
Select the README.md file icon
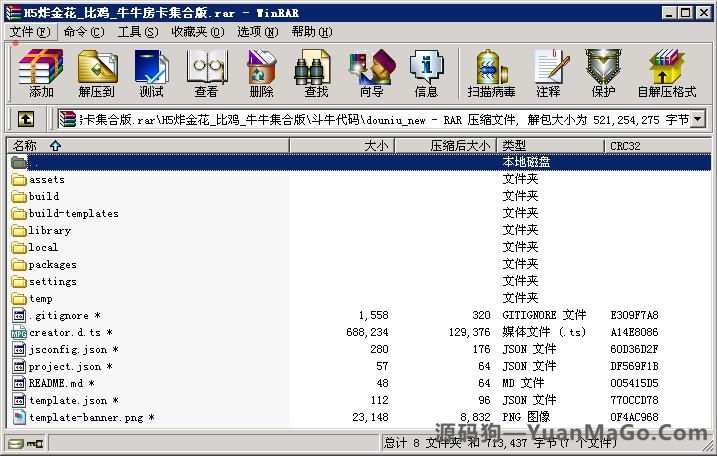pos(19,383)
